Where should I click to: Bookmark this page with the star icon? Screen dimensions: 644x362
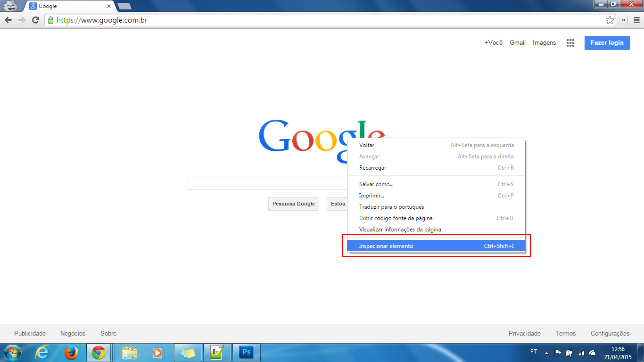pos(610,20)
